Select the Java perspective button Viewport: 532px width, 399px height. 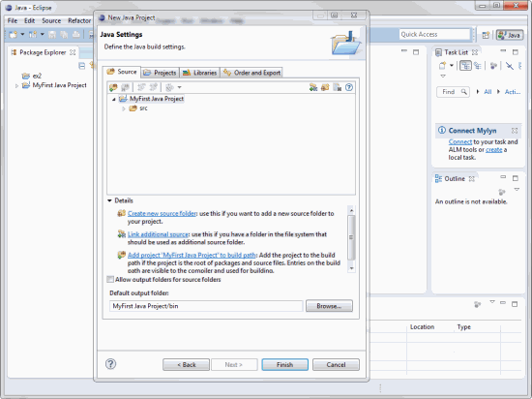point(510,35)
